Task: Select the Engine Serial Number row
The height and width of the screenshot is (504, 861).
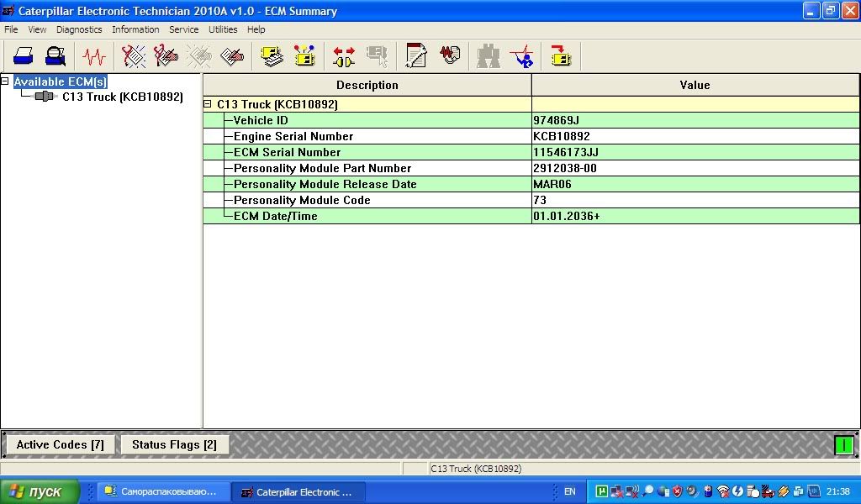Action: [x=531, y=136]
